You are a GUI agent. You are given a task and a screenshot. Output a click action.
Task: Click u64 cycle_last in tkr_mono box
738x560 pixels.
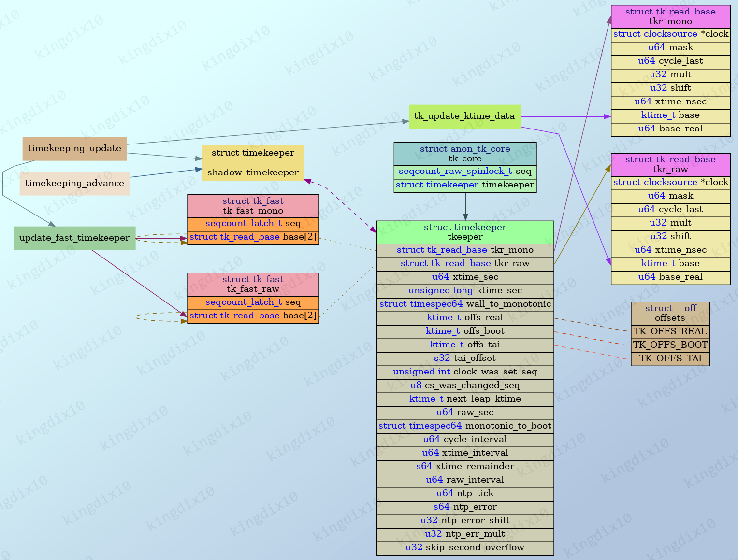(670, 62)
